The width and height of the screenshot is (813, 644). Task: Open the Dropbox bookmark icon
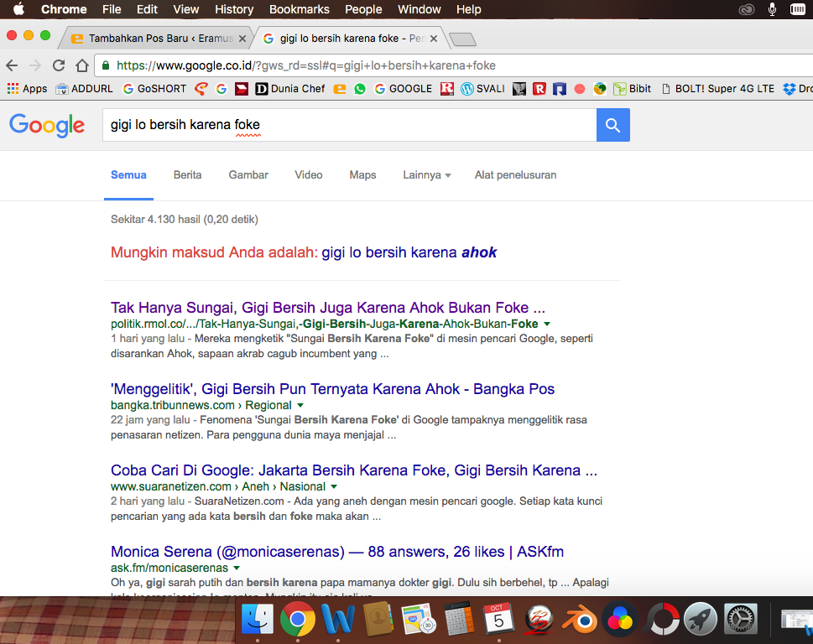790,89
